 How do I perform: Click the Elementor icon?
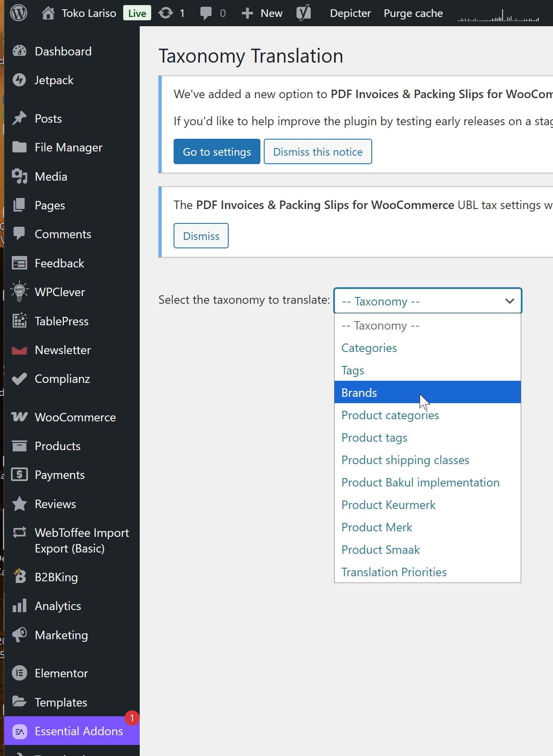tap(19, 673)
